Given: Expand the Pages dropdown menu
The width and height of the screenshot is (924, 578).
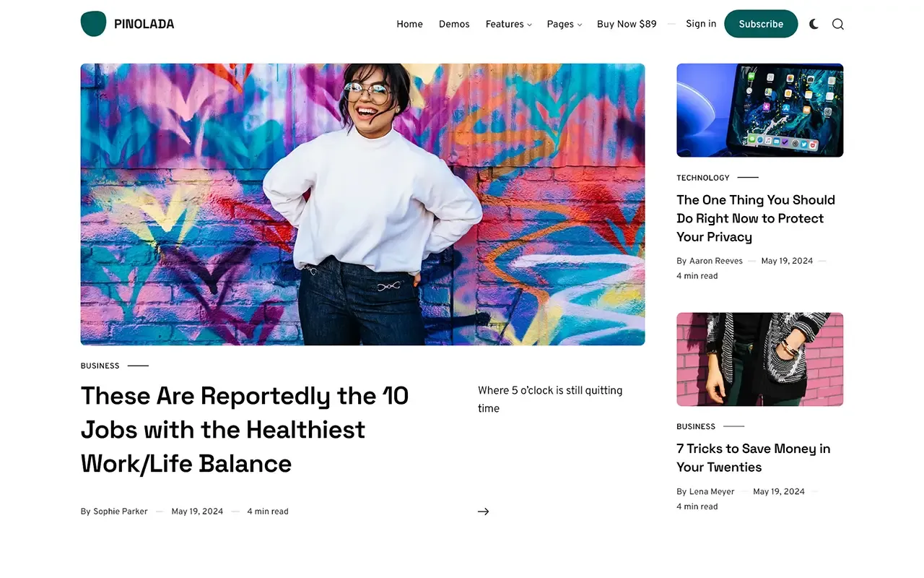Looking at the screenshot, I should [x=564, y=24].
